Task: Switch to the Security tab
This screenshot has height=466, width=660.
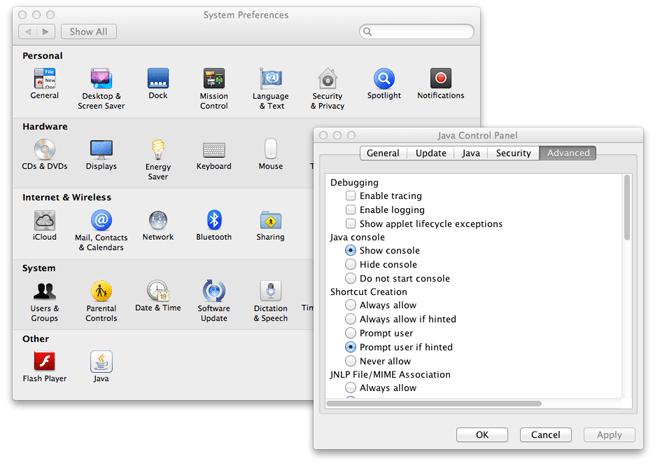Action: (513, 153)
